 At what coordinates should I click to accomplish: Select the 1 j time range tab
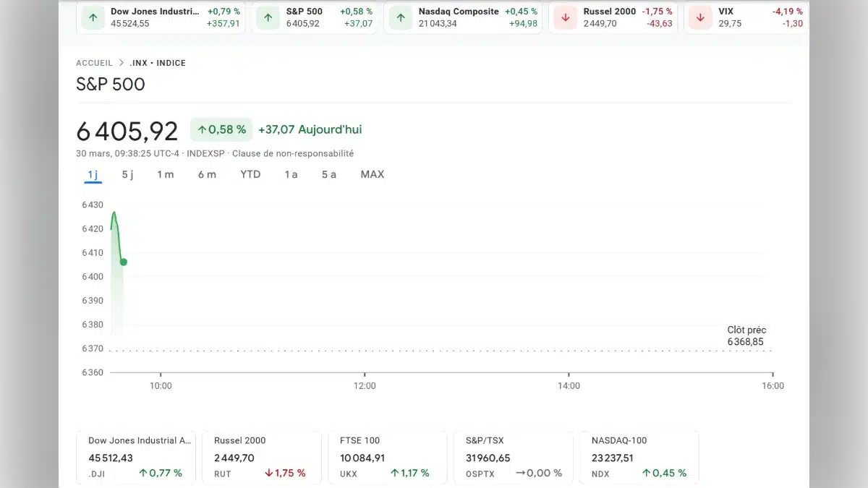click(93, 174)
